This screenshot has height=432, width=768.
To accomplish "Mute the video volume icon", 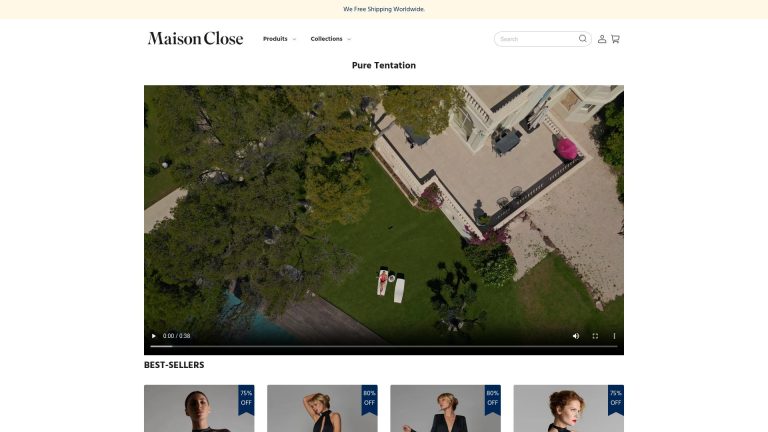I will tap(576, 336).
